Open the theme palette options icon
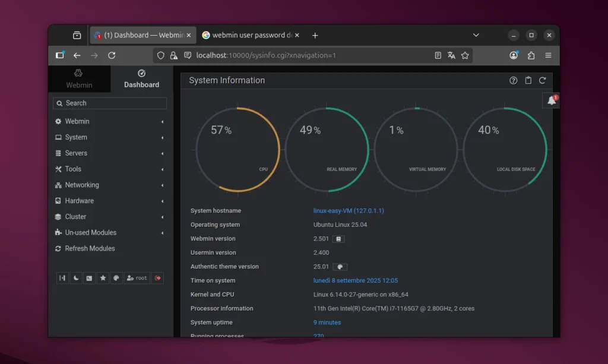This screenshot has width=608, height=364. point(116,277)
